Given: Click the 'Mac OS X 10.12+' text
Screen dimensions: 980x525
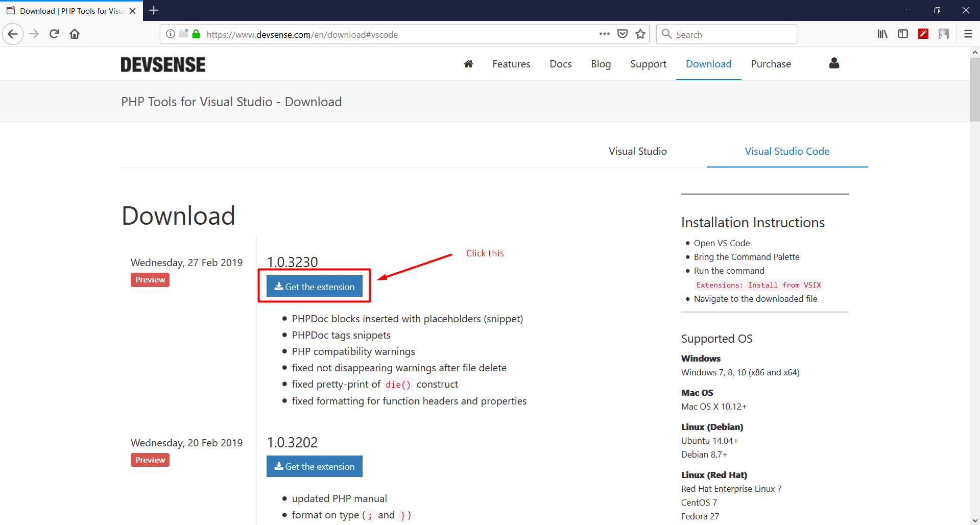Looking at the screenshot, I should point(713,407).
